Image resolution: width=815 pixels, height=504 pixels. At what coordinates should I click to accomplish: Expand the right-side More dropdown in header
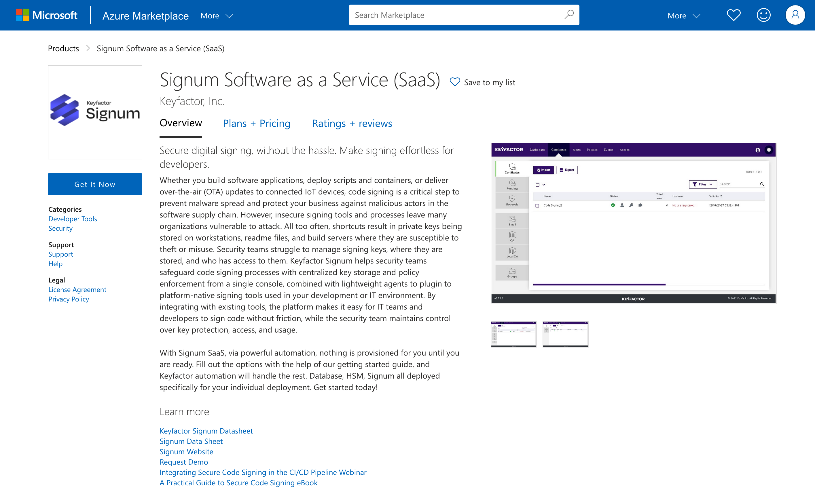coord(684,16)
